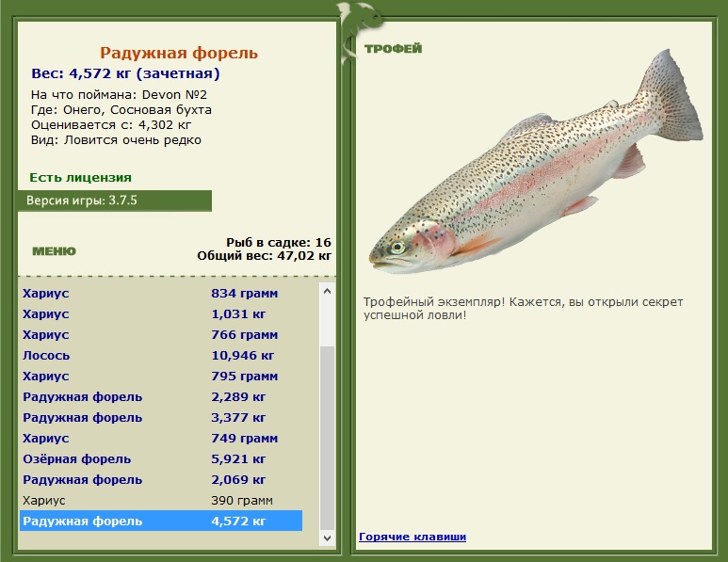Select the Озёрная форель 5,921 кг row
The width and height of the screenshot is (728, 562).
[x=161, y=459]
